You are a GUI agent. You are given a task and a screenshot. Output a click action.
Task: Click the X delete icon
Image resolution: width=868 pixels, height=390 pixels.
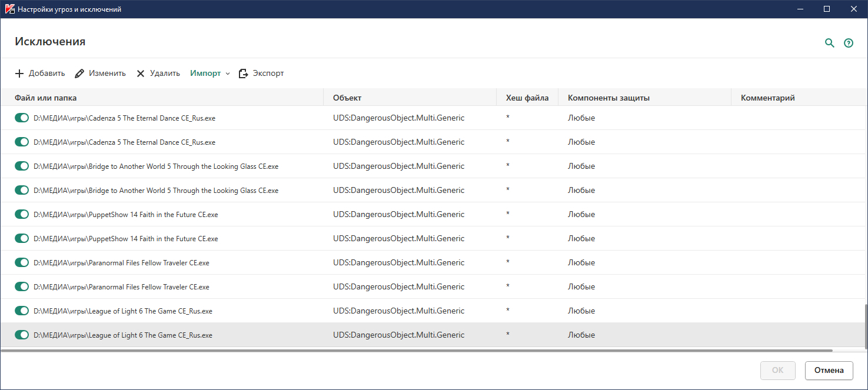pos(141,74)
